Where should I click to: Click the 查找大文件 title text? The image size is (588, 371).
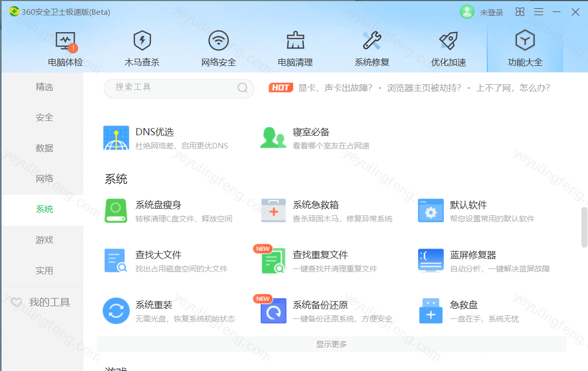(x=158, y=255)
